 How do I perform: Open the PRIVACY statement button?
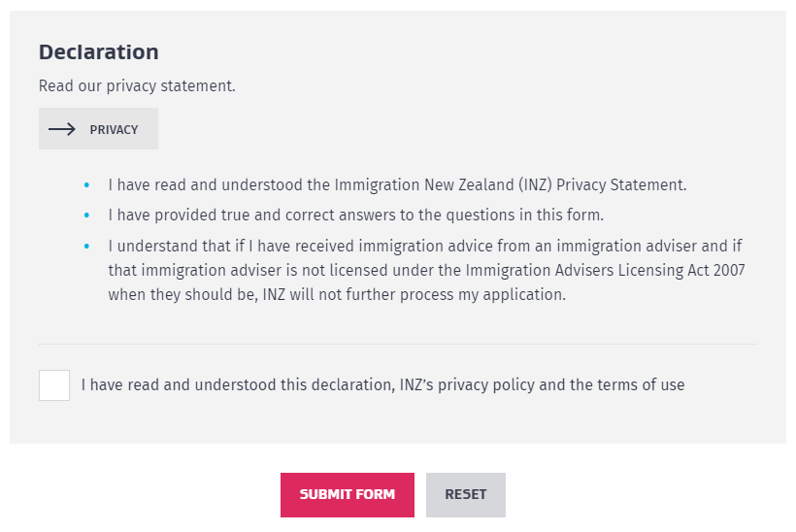[x=98, y=129]
